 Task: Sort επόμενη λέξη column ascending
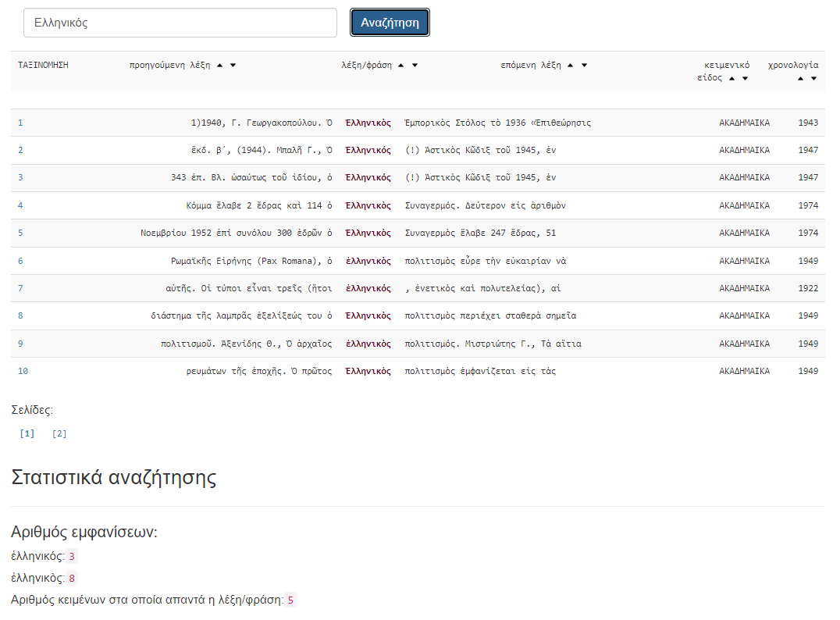click(x=570, y=66)
